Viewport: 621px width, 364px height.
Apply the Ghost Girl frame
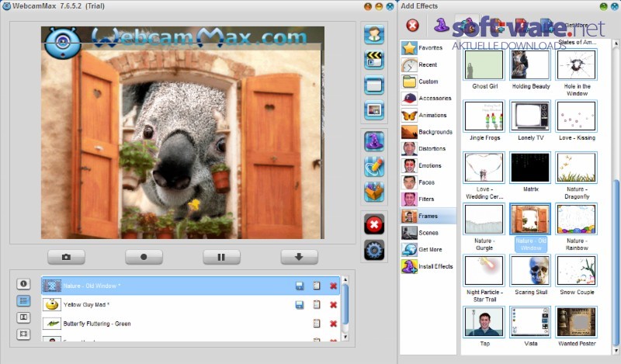click(x=484, y=65)
